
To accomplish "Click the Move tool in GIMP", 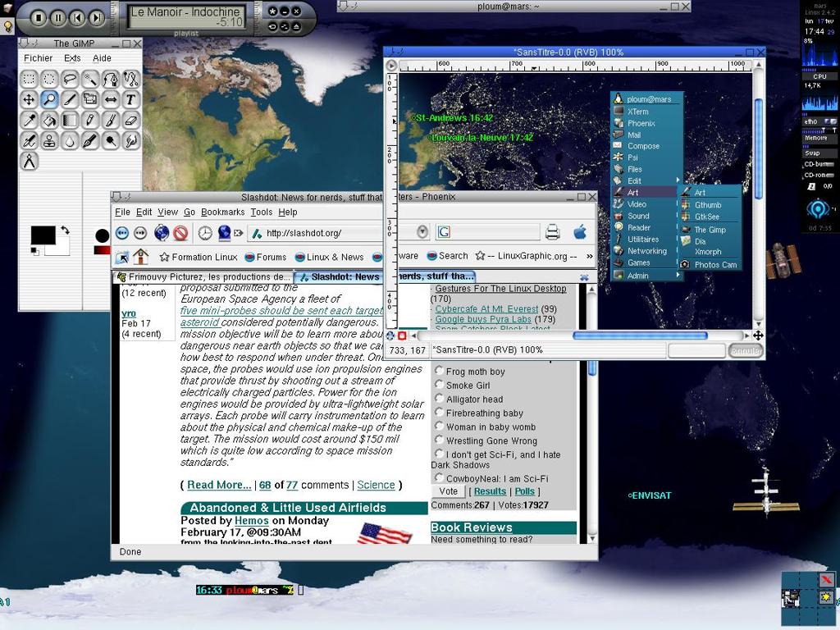I will coord(29,100).
